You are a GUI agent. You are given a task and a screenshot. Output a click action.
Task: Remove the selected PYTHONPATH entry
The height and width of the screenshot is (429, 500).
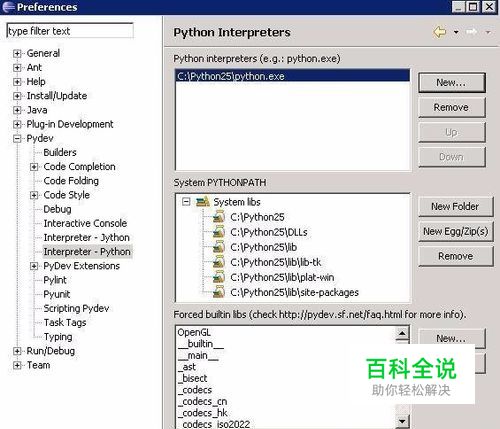tap(455, 256)
